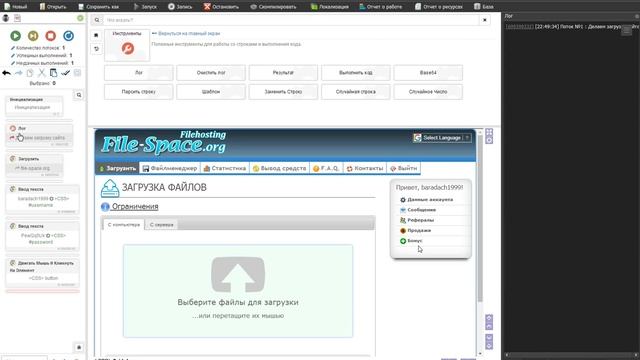The height and width of the screenshot is (360, 640).
Task: Click the Бонус green plus link
Action: (411, 241)
